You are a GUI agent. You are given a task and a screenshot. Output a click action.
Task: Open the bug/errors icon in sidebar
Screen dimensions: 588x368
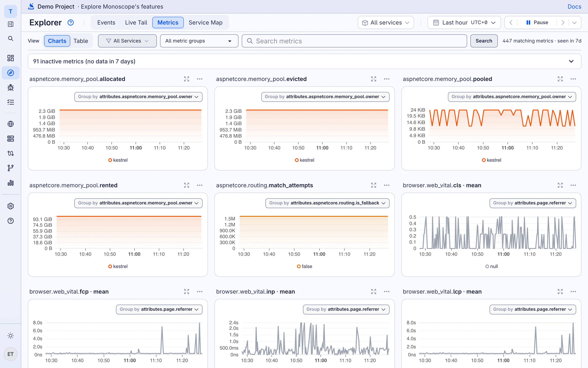point(10,87)
